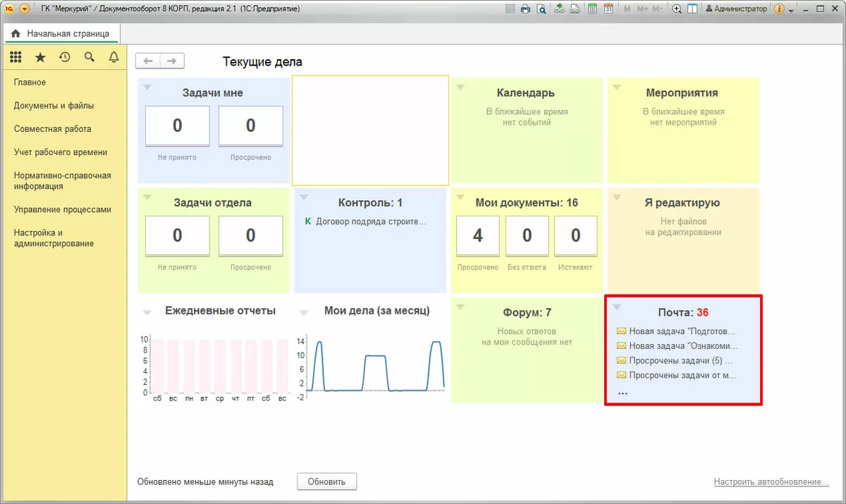This screenshot has width=846, height=504.
Task: Collapse the 'Ежедневные отчеты' widget triangle
Action: click(147, 312)
